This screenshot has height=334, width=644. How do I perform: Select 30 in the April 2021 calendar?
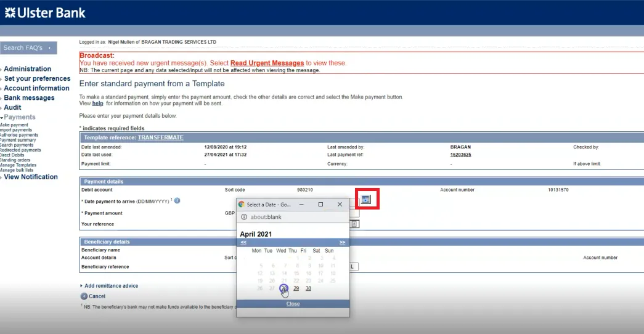[x=308, y=288]
